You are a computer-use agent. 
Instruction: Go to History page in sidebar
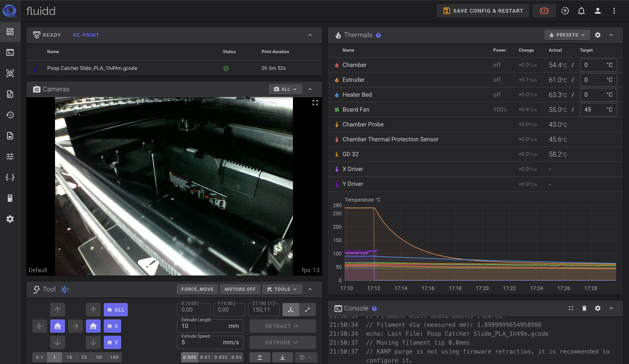tap(10, 115)
